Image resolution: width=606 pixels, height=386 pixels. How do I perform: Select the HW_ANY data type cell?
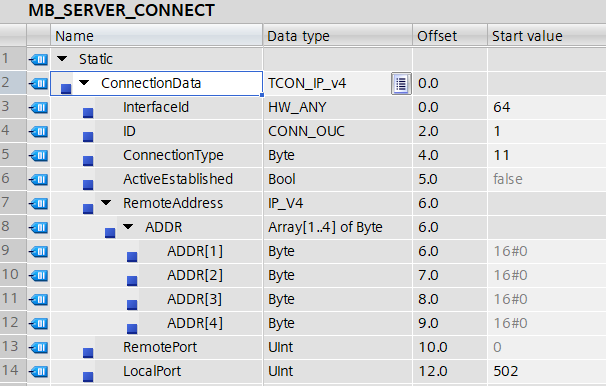(338, 107)
